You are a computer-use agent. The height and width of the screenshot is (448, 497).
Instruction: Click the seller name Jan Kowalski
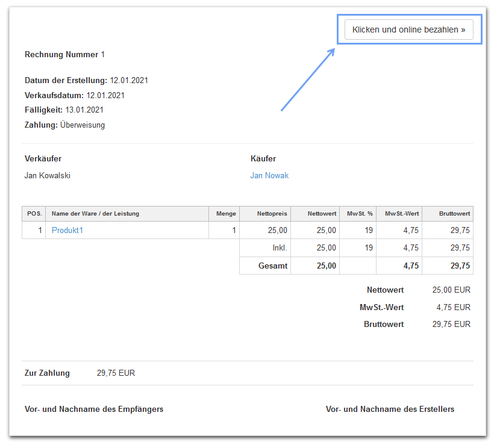(48, 176)
